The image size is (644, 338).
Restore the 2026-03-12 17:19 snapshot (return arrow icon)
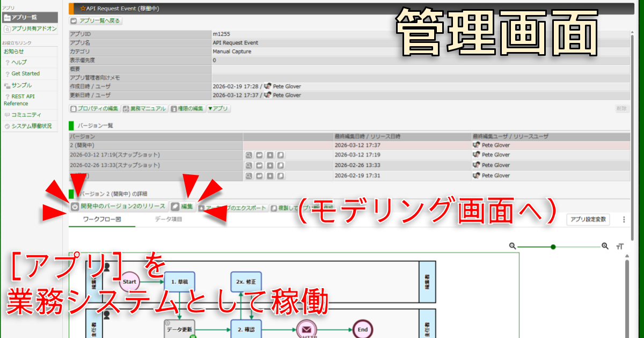259,155
